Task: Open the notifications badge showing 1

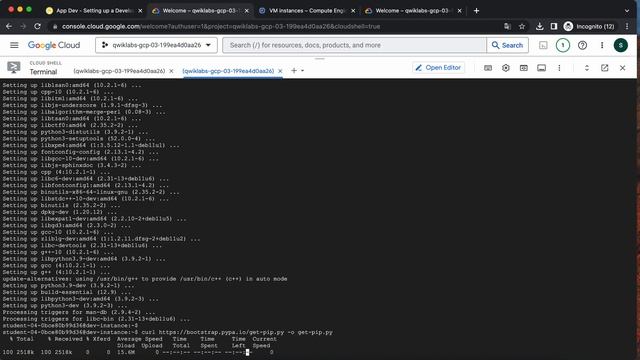Action: click(563, 45)
